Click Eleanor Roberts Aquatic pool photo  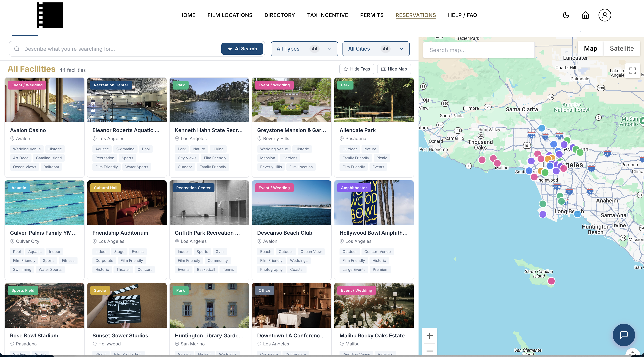(127, 100)
